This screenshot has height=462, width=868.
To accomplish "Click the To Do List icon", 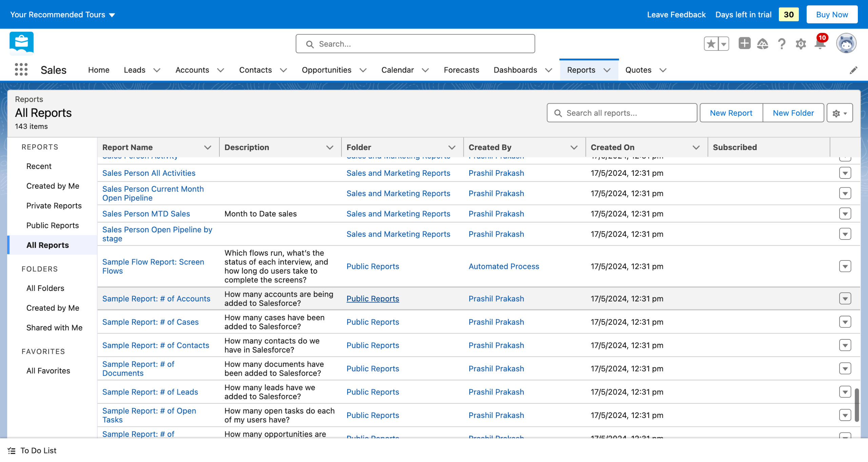I will pos(12,450).
